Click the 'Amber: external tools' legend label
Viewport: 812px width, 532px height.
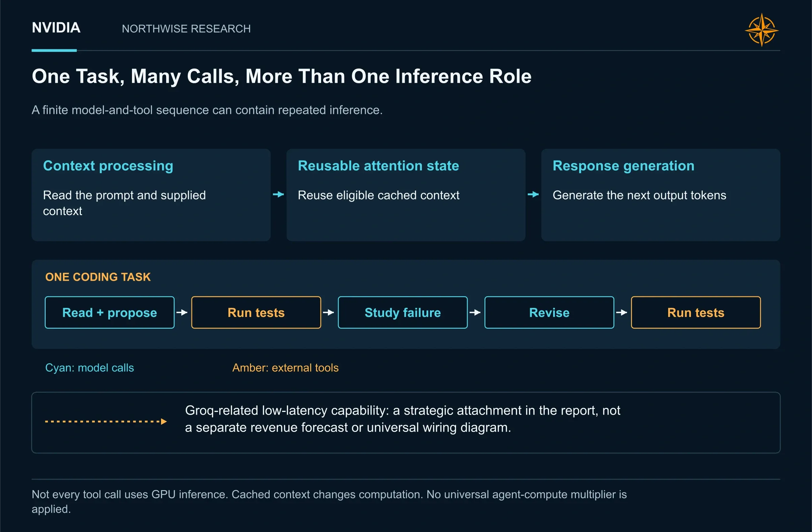[285, 368]
